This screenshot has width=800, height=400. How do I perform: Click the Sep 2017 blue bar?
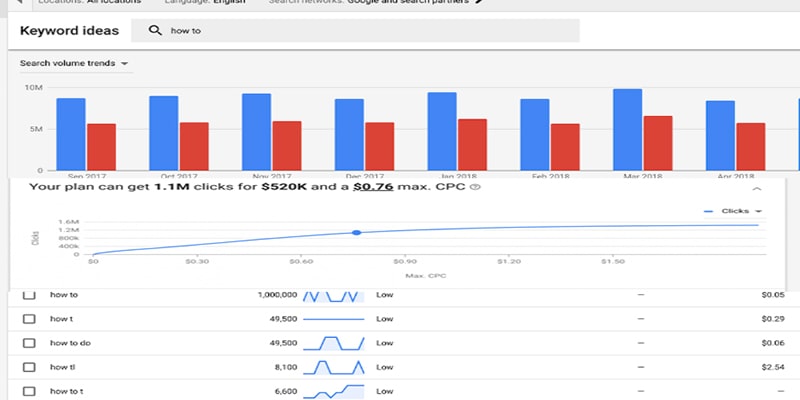pos(71,134)
